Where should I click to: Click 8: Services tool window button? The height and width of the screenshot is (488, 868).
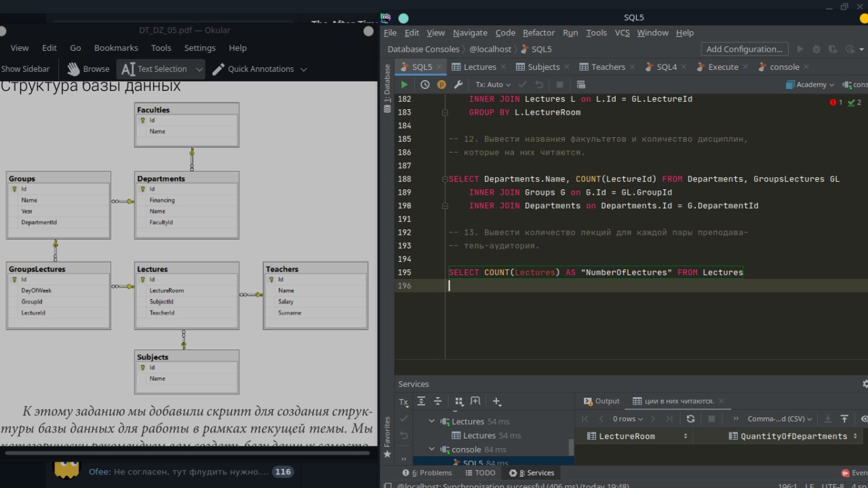(x=531, y=473)
